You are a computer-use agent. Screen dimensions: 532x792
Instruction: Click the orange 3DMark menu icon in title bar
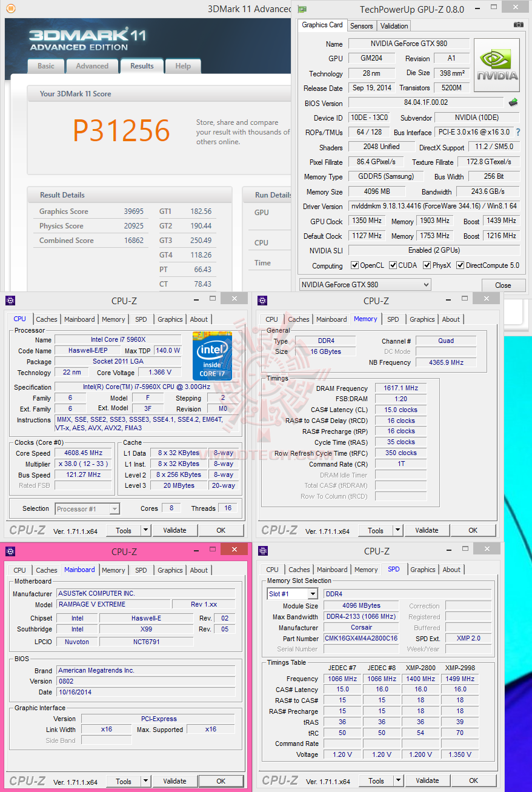coord(10,8)
